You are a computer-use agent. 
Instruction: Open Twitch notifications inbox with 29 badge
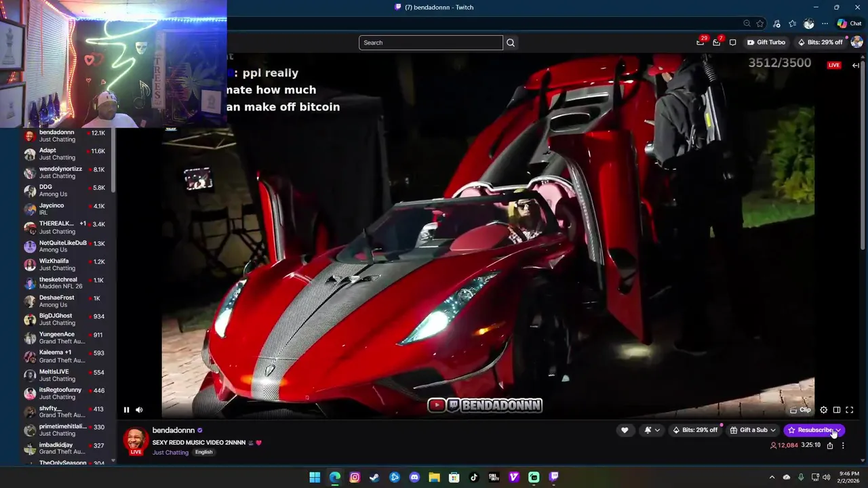click(701, 42)
